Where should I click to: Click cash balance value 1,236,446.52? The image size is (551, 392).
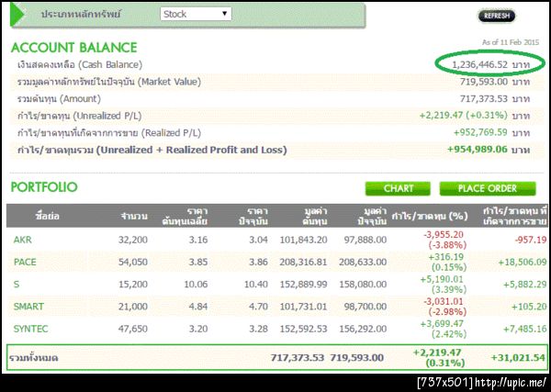tap(479, 64)
